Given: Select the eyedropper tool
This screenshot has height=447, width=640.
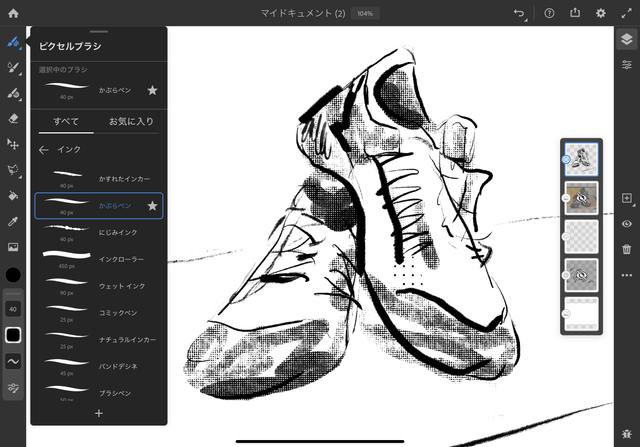Looking at the screenshot, I should (x=13, y=221).
